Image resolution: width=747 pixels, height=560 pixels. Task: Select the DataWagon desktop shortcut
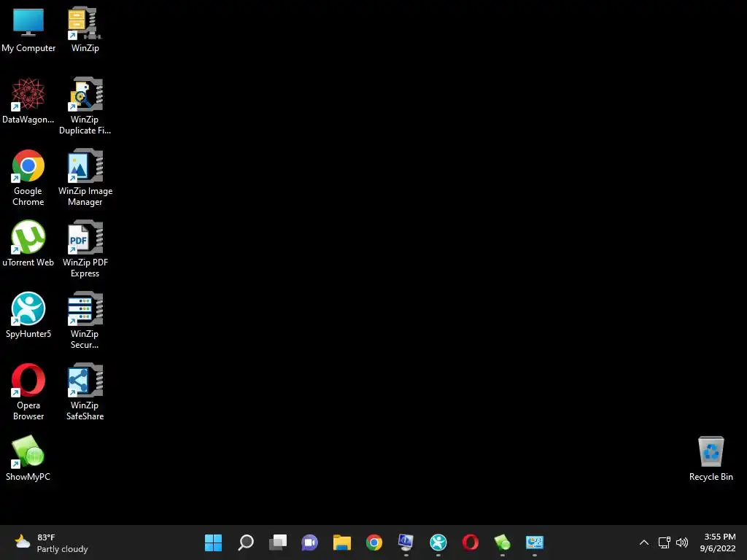point(28,101)
